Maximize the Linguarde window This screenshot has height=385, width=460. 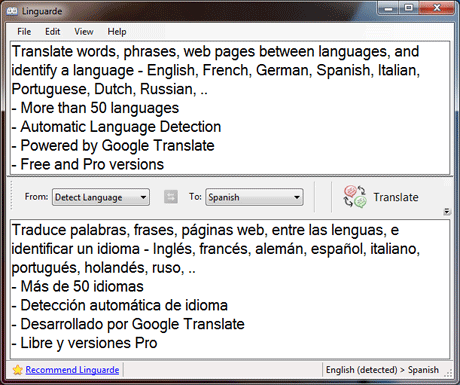coord(409,8)
